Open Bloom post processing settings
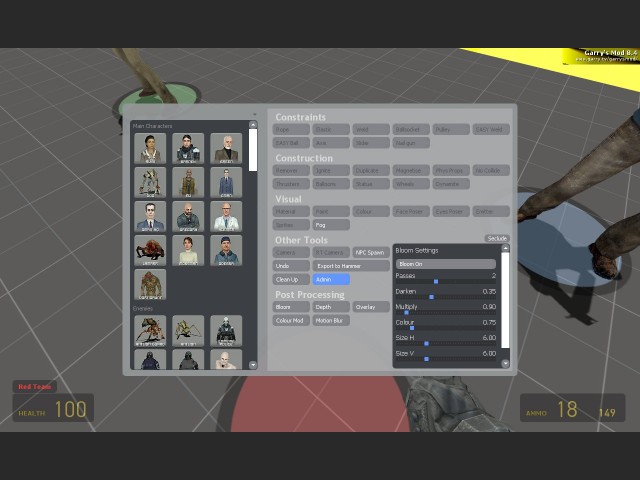 pos(291,307)
